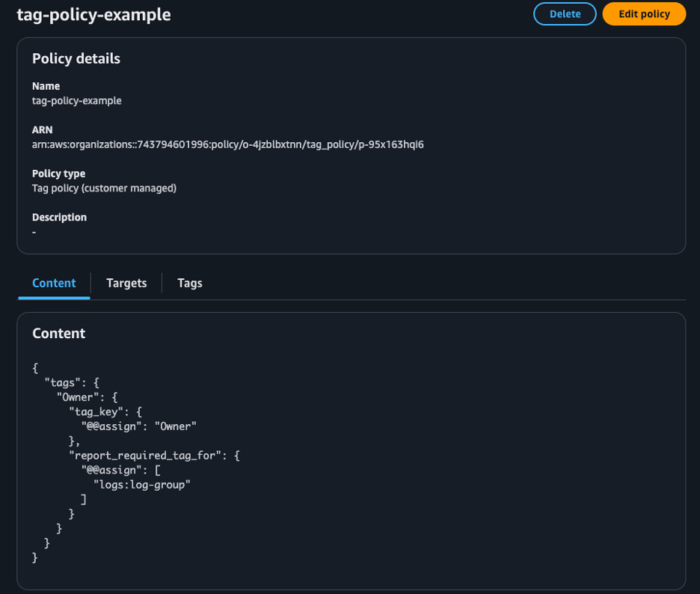
Task: Select the Content tab
Action: (53, 283)
